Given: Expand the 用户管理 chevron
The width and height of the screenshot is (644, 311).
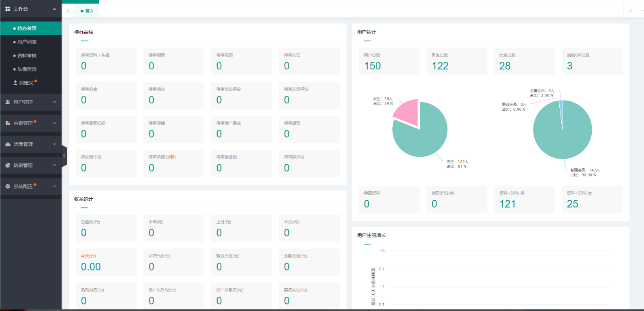Looking at the screenshot, I should (54, 102).
